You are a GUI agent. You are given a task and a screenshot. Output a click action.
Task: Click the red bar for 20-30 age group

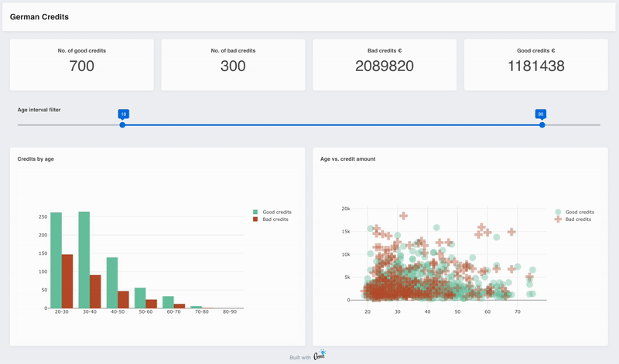point(67,281)
